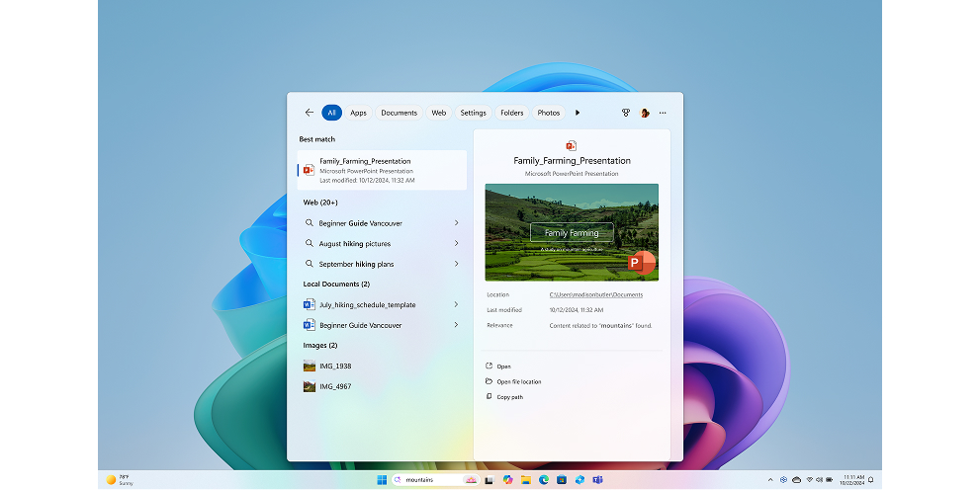Open Family_Farming_Presentation best match result

[x=382, y=170]
